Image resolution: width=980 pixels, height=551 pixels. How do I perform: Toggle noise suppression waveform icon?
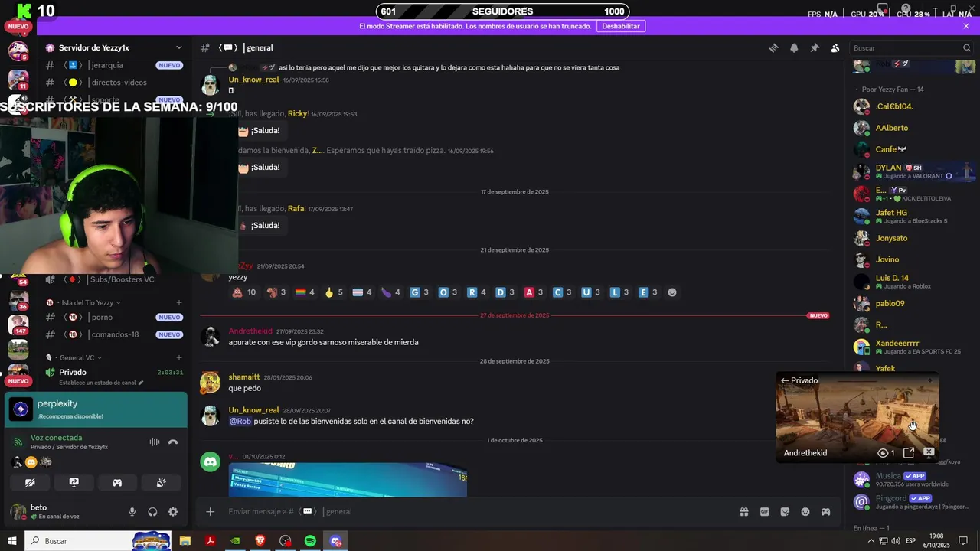coord(155,442)
